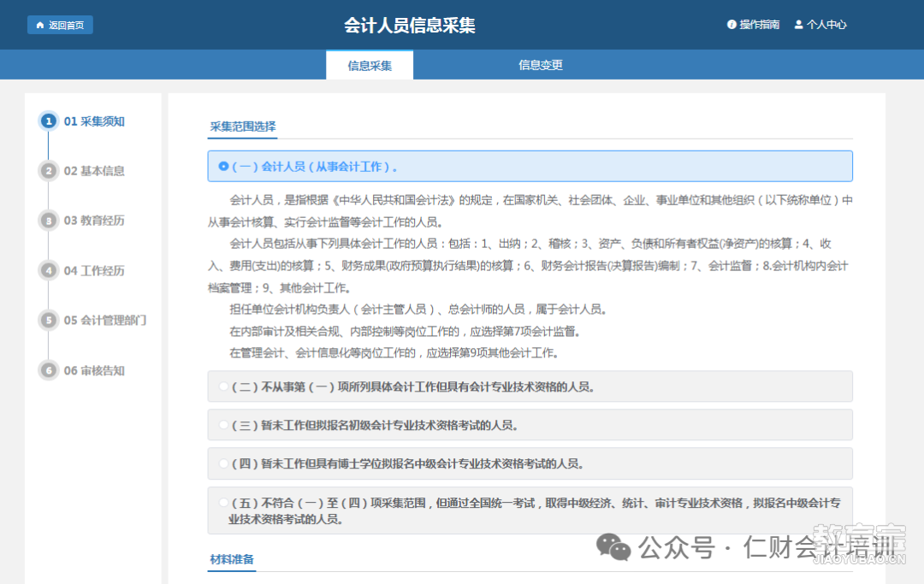This screenshot has width=924, height=584.
Task: Click the user icon beside 个人中心
Action: pyautogui.click(x=798, y=25)
